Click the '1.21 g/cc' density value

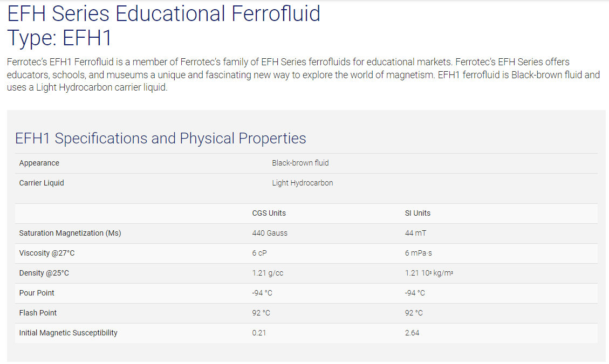268,273
